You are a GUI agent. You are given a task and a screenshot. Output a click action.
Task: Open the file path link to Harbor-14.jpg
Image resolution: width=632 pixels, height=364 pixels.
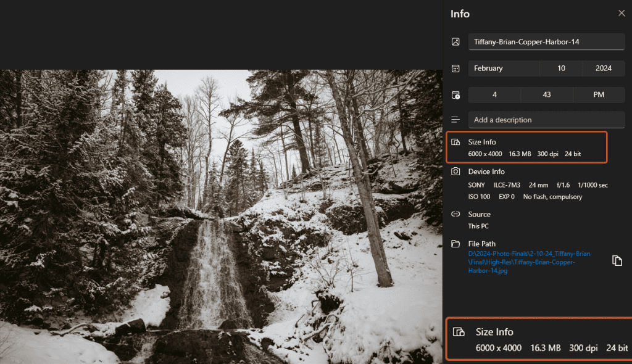(x=529, y=262)
